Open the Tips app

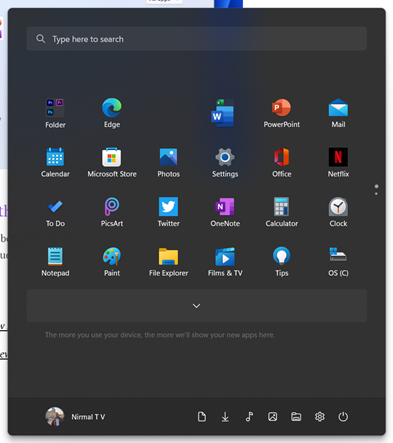(281, 262)
